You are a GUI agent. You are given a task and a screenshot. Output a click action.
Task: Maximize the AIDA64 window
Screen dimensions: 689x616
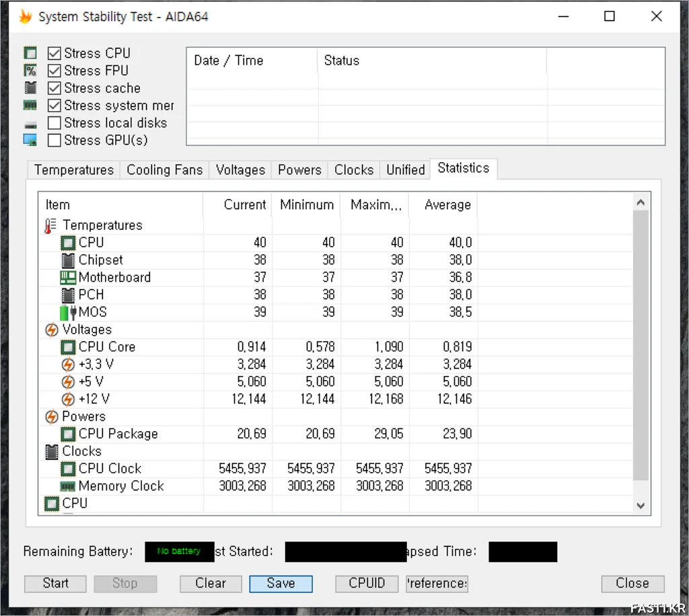pyautogui.click(x=610, y=17)
